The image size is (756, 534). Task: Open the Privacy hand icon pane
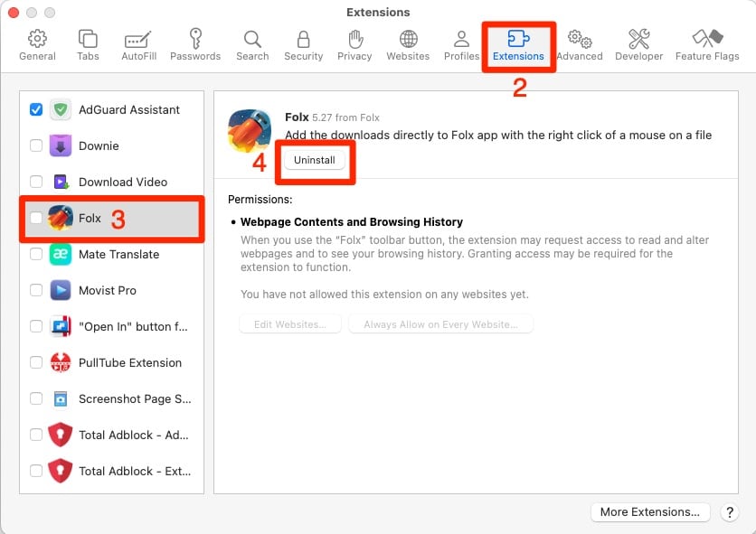(x=355, y=39)
